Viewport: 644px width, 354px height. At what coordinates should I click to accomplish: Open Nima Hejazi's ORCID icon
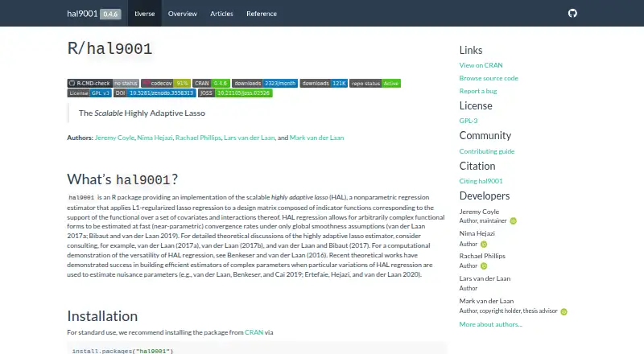tap(484, 245)
